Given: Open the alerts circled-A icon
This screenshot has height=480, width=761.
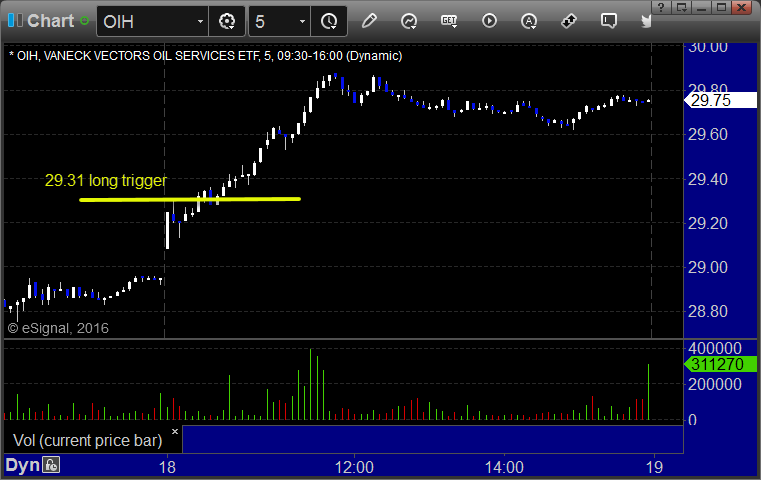Looking at the screenshot, I should click(x=529, y=21).
